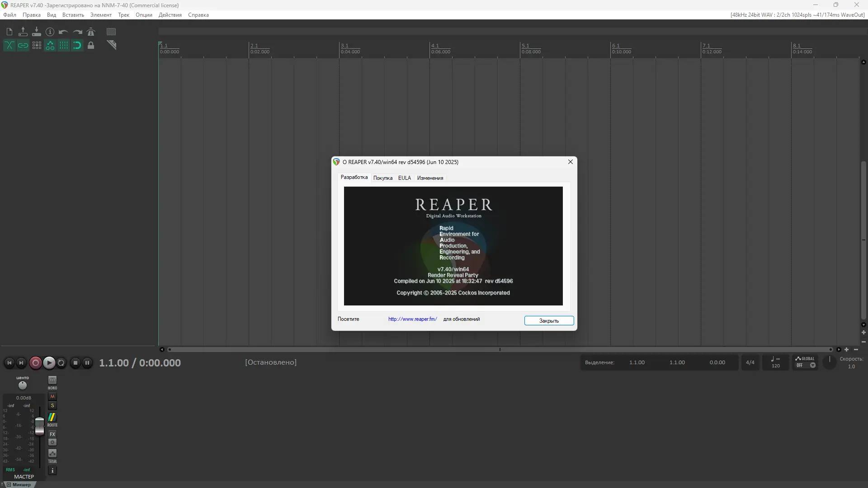Image resolution: width=868 pixels, height=488 pixels.
Task: Switch to the Изменения tab
Action: click(430, 178)
